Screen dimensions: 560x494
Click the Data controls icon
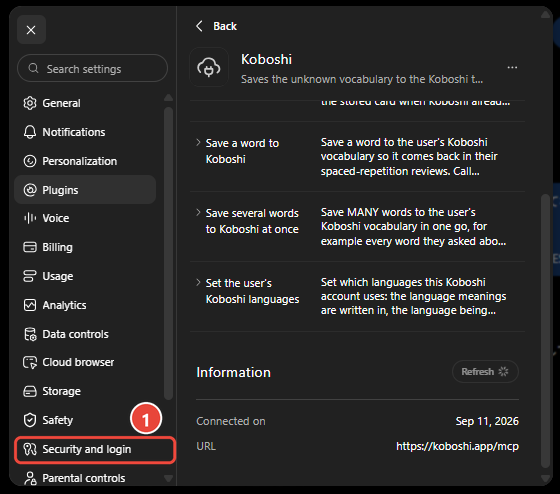(30, 334)
